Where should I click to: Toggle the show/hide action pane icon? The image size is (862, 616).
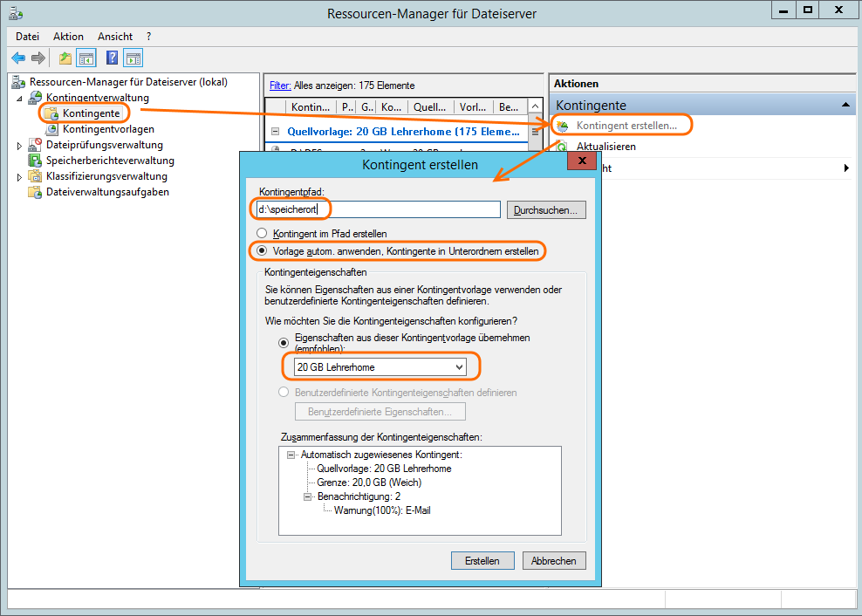133,58
